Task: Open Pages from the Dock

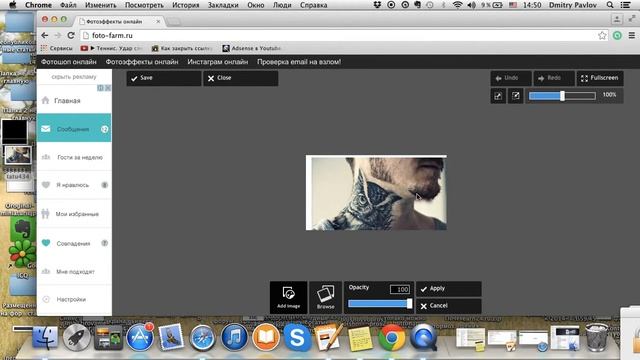Action: (329, 338)
